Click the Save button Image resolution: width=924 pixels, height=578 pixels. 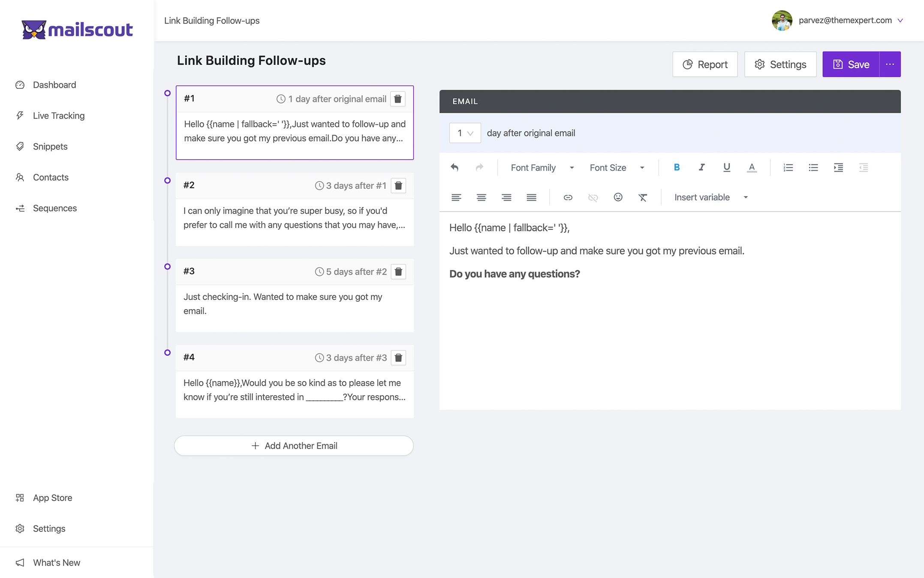coord(851,64)
